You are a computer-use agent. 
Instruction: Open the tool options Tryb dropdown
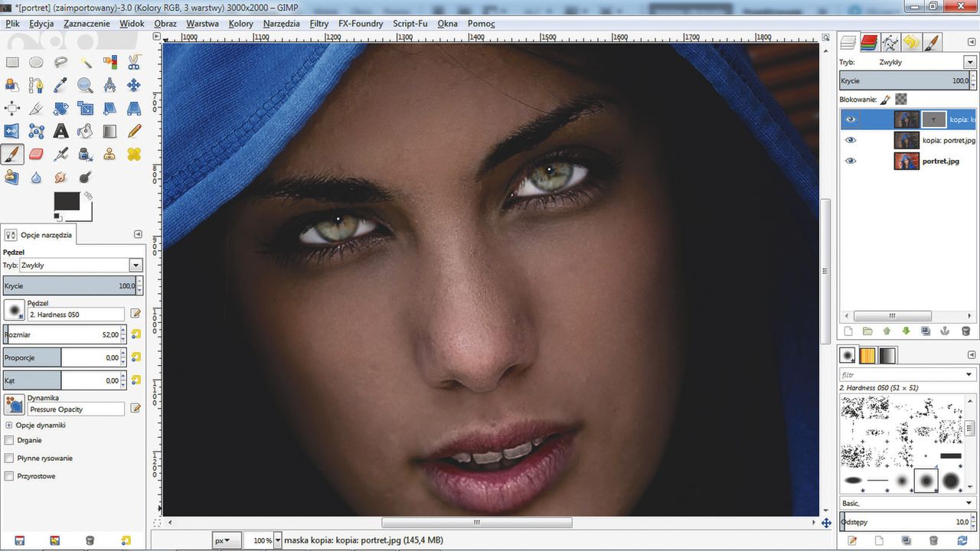click(x=136, y=265)
